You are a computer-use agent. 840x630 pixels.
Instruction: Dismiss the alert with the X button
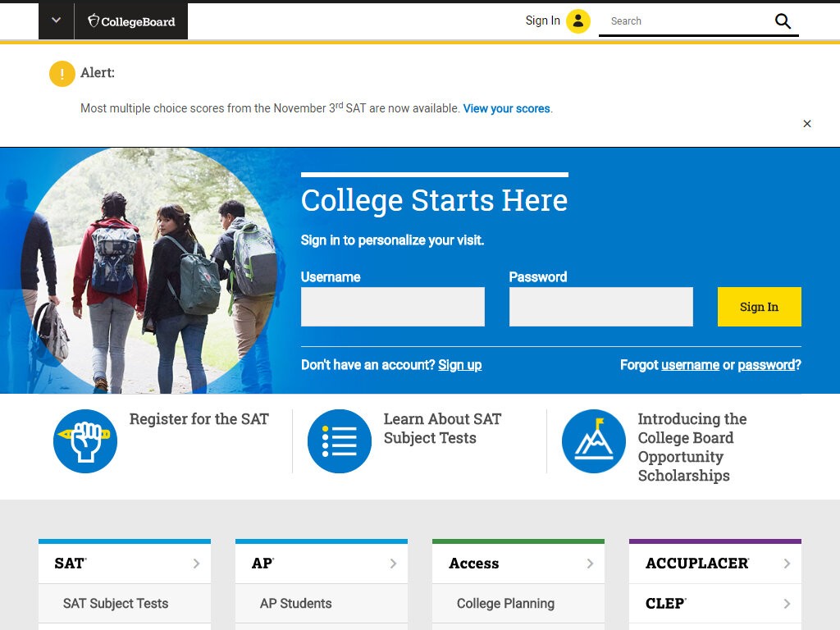807,124
